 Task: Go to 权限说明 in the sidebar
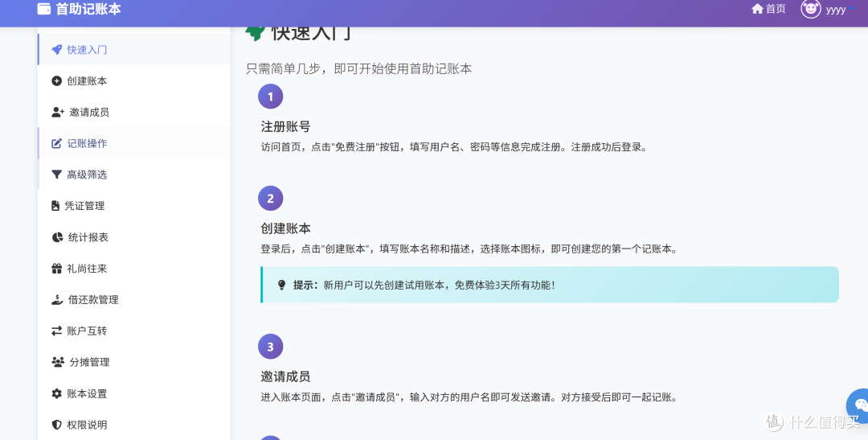tap(134, 425)
